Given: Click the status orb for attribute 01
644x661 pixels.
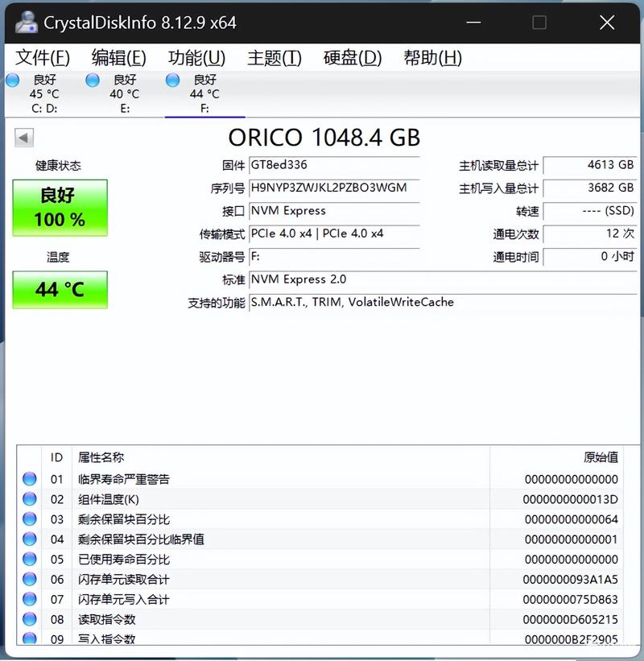Looking at the screenshot, I should tap(30, 479).
